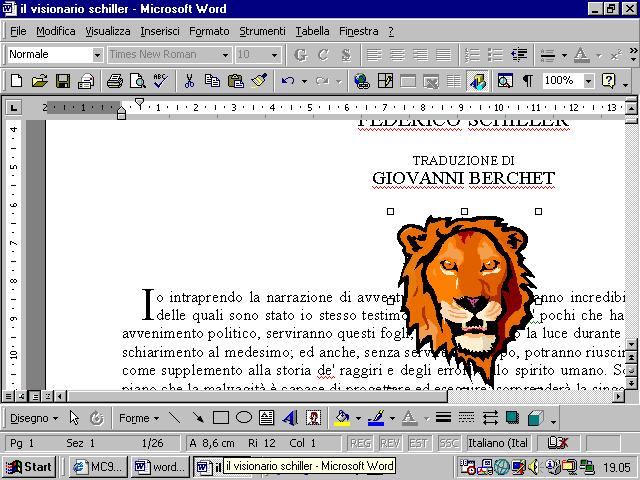Apply the yellow fill color bucket
This screenshot has height=480, width=640.
click(x=342, y=418)
